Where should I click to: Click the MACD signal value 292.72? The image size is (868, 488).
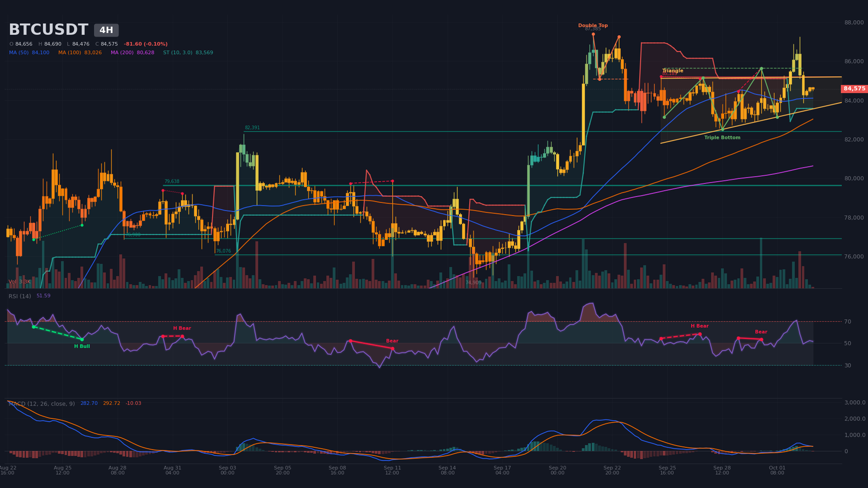point(112,403)
